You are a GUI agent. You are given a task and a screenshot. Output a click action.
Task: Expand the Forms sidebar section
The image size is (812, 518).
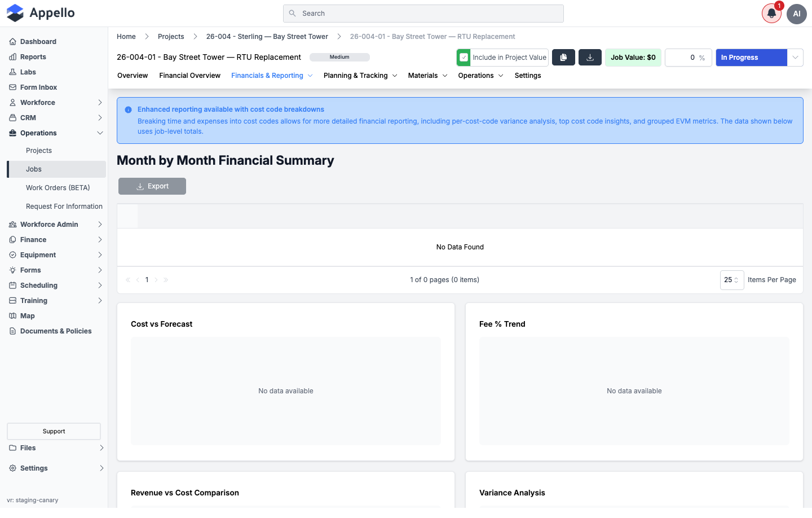100,270
